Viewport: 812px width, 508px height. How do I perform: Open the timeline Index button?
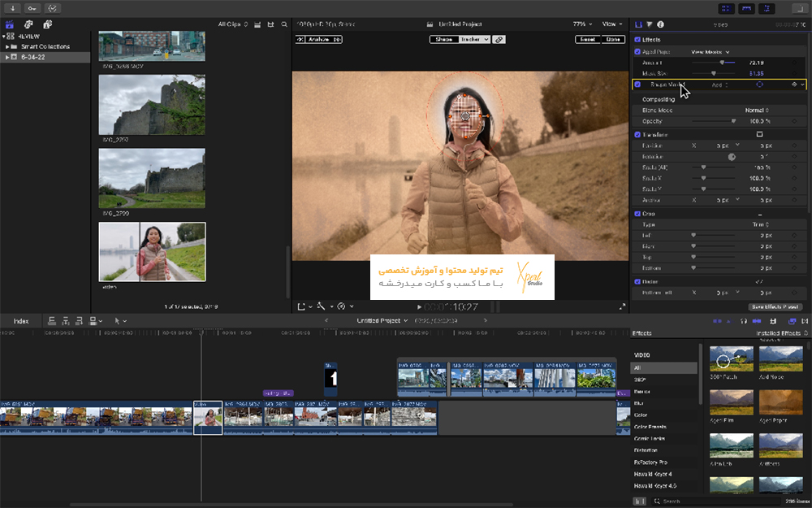[21, 321]
